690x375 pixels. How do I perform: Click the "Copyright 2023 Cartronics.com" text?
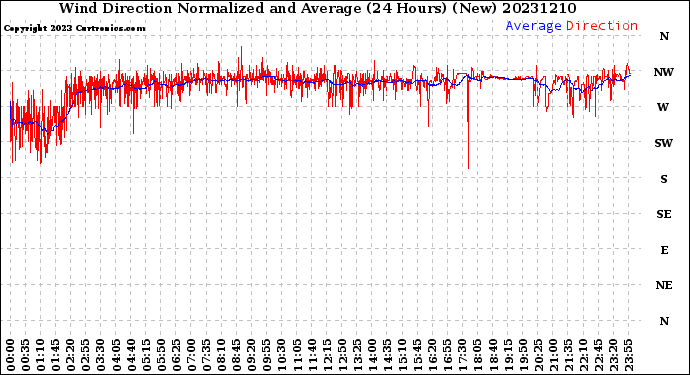pos(74,28)
